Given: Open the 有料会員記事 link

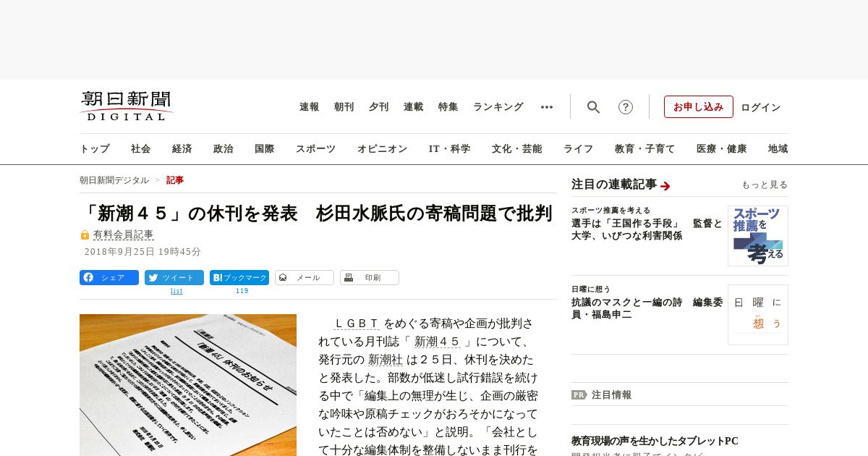Looking at the screenshot, I should click(x=124, y=235).
